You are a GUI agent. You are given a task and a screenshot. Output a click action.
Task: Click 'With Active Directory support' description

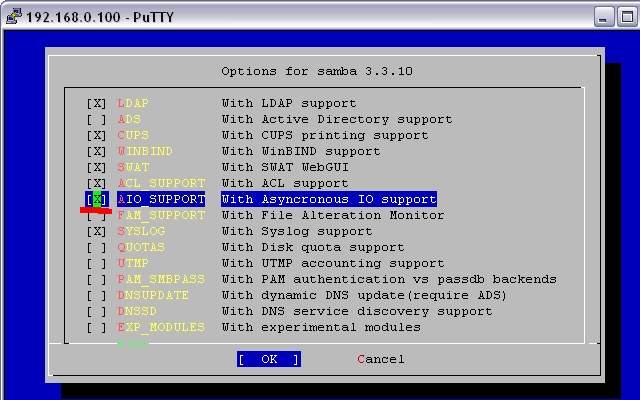[337, 120]
